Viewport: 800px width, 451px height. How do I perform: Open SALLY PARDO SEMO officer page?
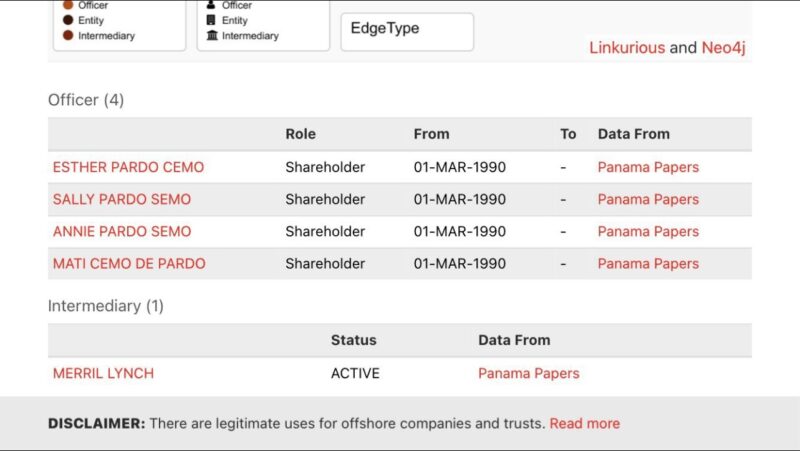pyautogui.click(x=122, y=199)
